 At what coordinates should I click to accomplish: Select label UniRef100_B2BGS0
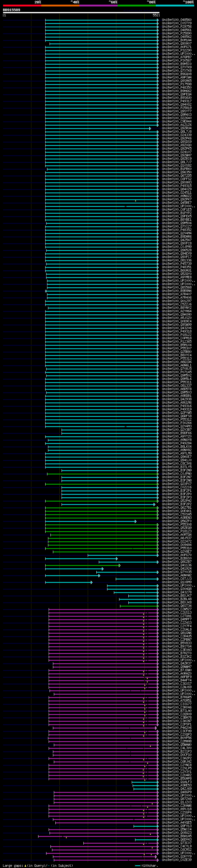(x=177, y=558)
